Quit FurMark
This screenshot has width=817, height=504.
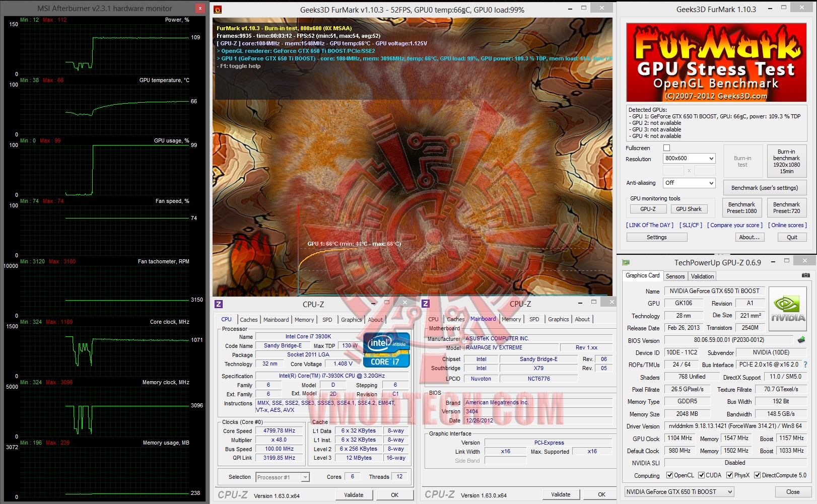792,237
